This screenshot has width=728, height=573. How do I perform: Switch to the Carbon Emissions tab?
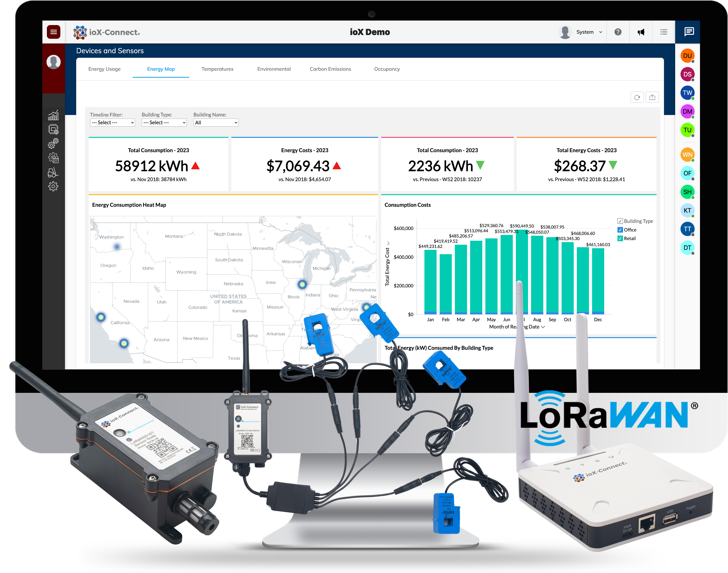(x=331, y=69)
